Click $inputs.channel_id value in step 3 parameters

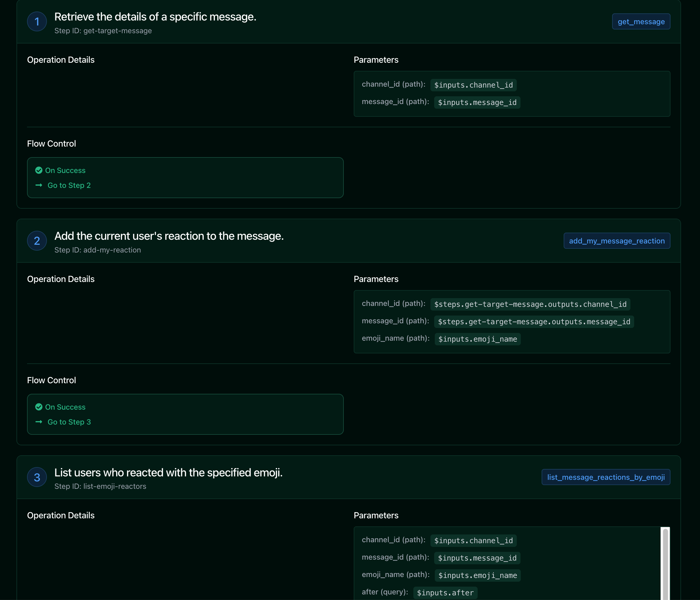473,541
